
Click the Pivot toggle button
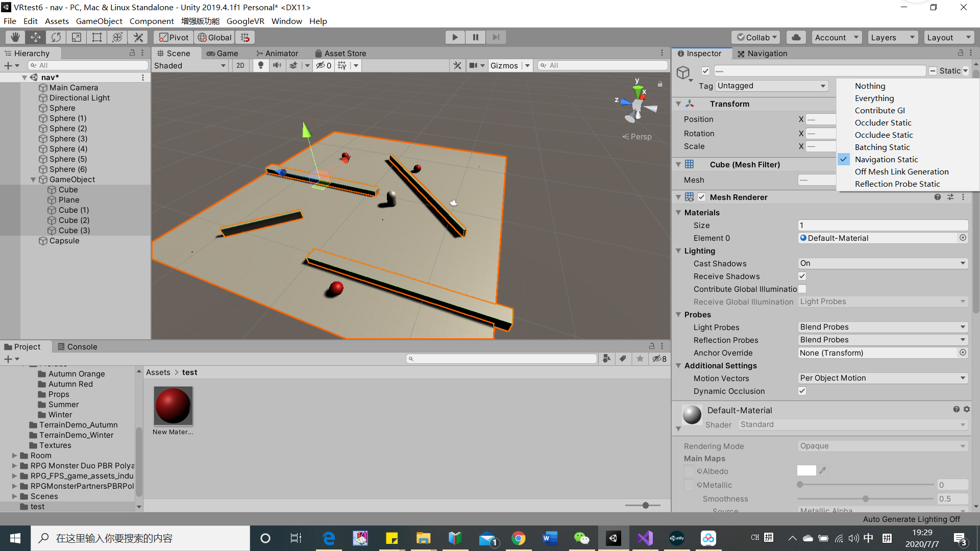coord(174,37)
